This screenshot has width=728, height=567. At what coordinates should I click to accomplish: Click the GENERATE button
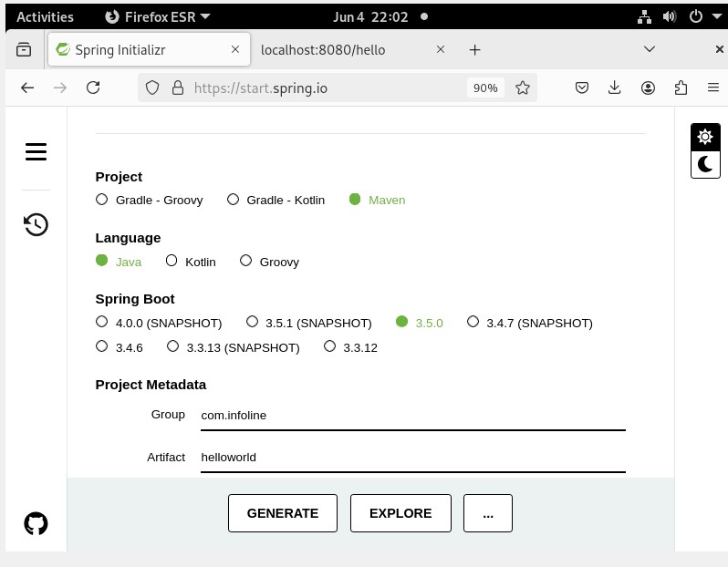coord(283,513)
